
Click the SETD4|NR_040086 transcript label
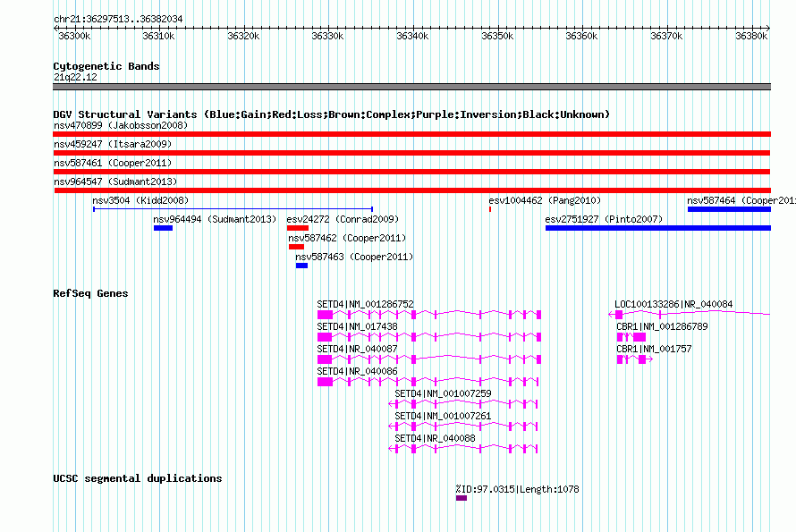tap(358, 371)
